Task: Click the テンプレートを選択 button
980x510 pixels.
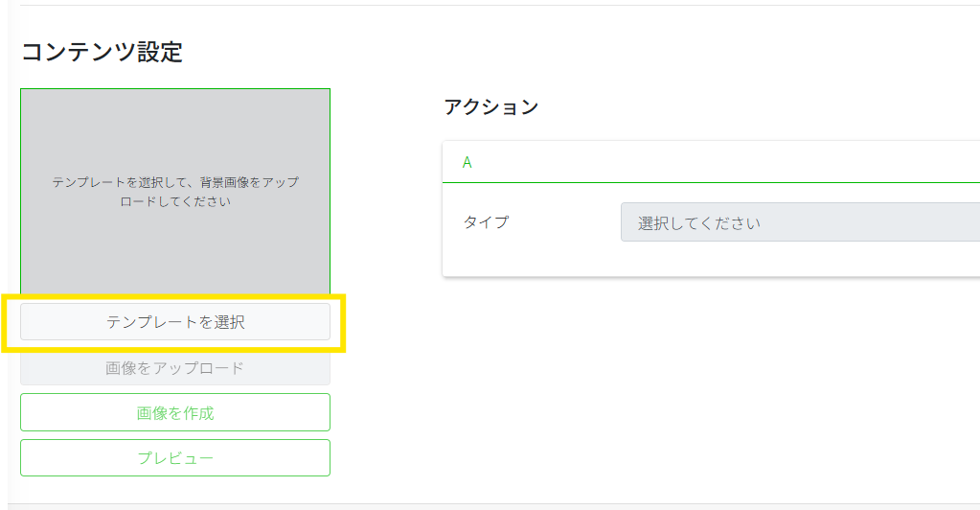Action: coord(175,322)
